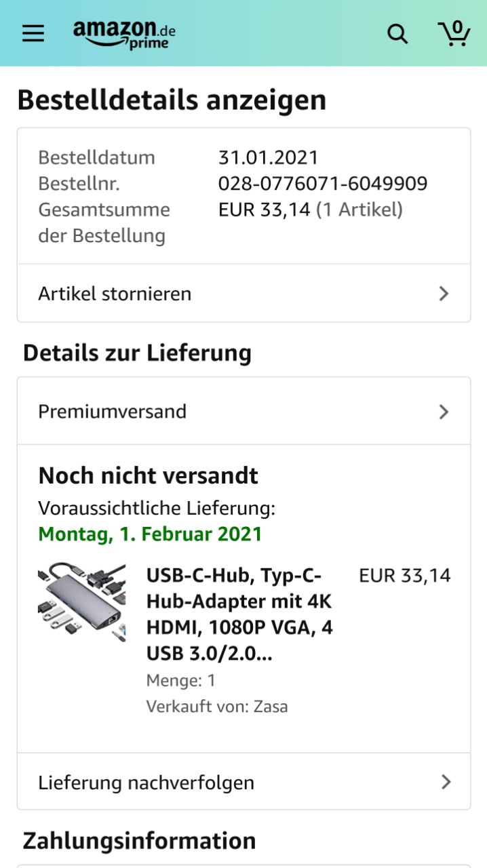
Task: Tap the Lieferung nachverfolgen text
Action: tap(146, 783)
